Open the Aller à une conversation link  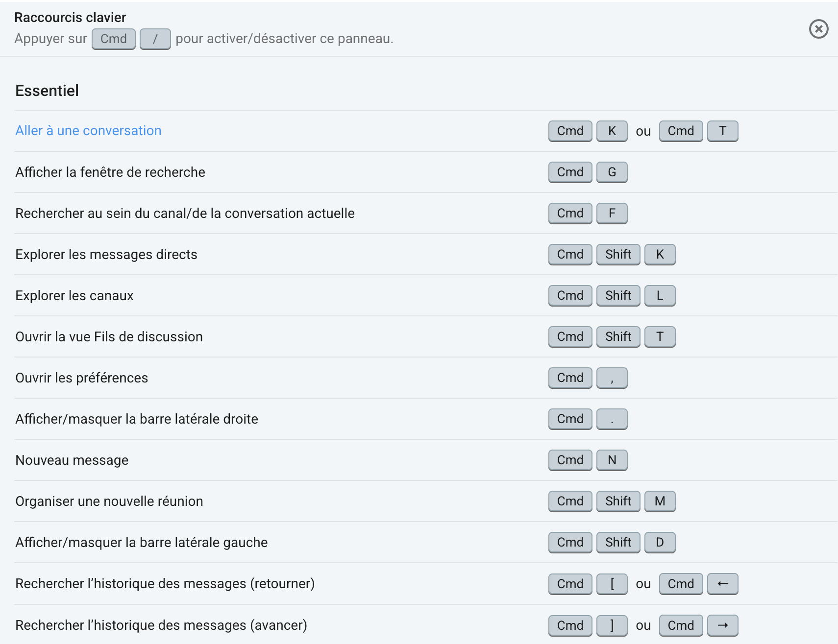point(88,130)
